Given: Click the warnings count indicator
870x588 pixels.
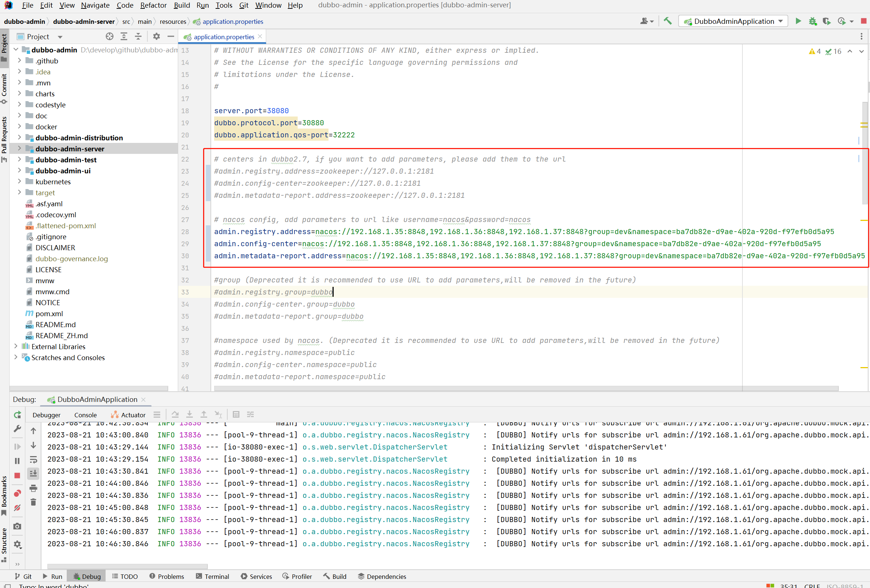Looking at the screenshot, I should (x=815, y=52).
